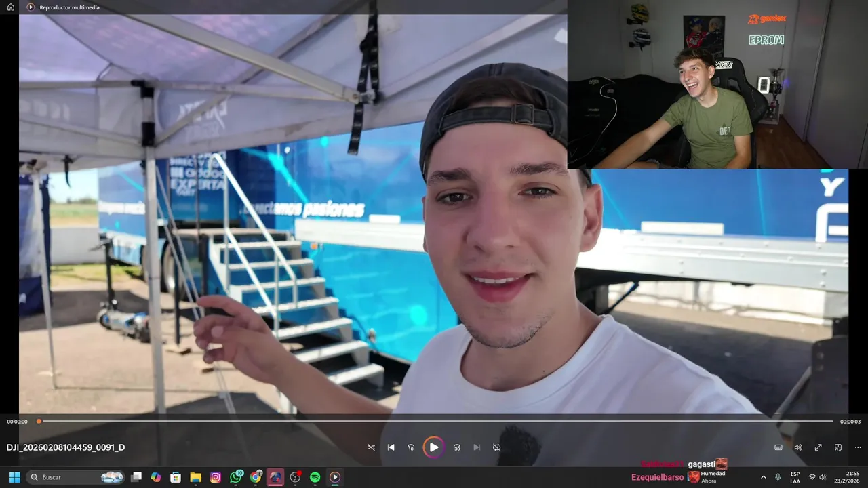868x488 pixels.
Task: Open Microsoft Store from the taskbar
Action: [176, 477]
